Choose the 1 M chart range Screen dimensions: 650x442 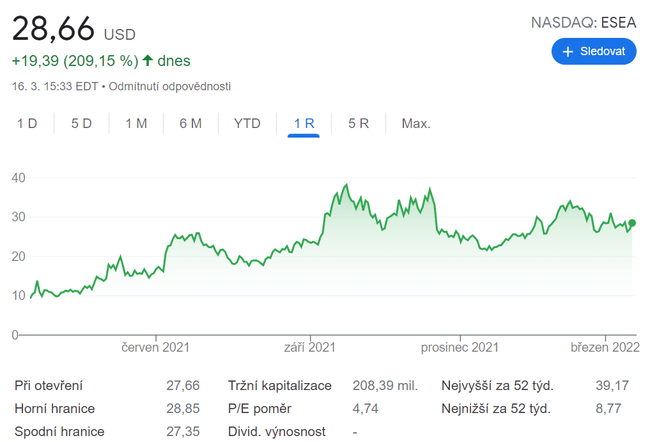click(x=136, y=124)
